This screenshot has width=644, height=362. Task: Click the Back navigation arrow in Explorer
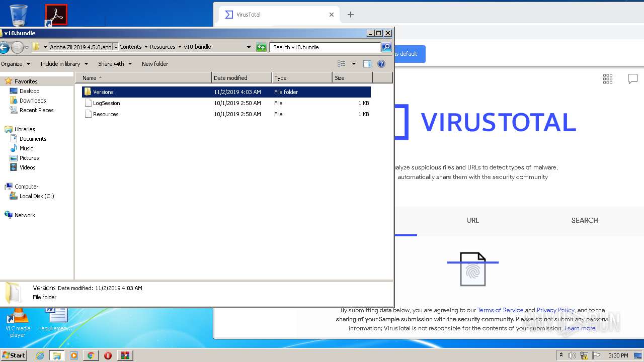4,47
